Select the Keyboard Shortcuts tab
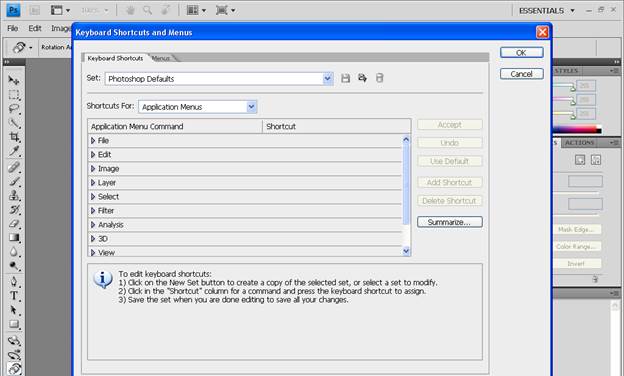The height and width of the screenshot is (376, 624). [x=115, y=58]
